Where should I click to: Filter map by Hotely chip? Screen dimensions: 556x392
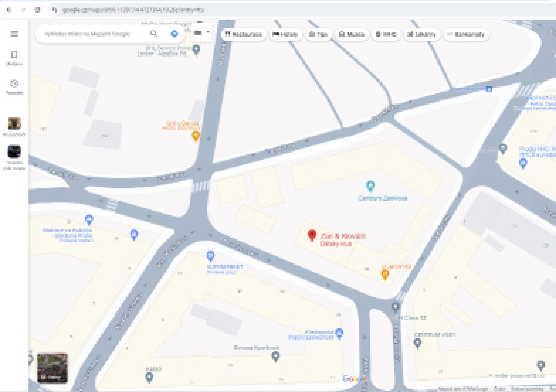[x=285, y=35]
